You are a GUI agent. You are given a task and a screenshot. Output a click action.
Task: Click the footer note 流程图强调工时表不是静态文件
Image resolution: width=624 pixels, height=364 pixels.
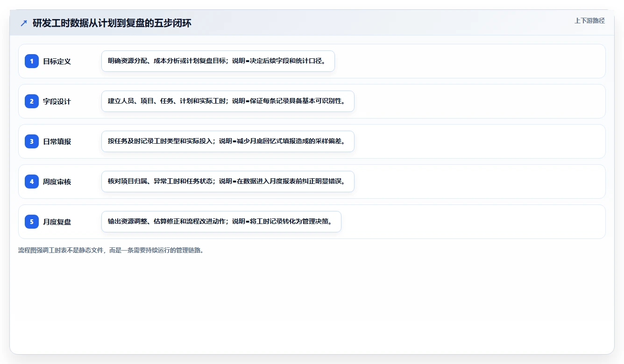click(x=111, y=250)
